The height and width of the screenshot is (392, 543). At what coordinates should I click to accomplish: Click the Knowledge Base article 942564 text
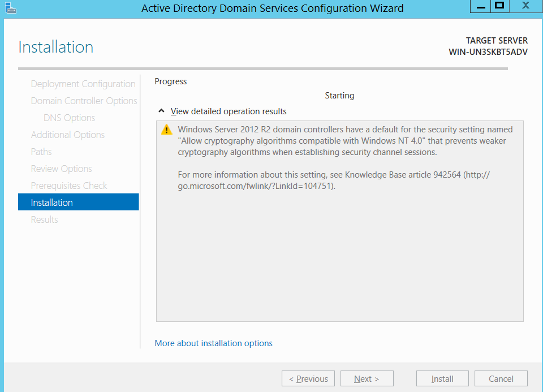(402, 175)
